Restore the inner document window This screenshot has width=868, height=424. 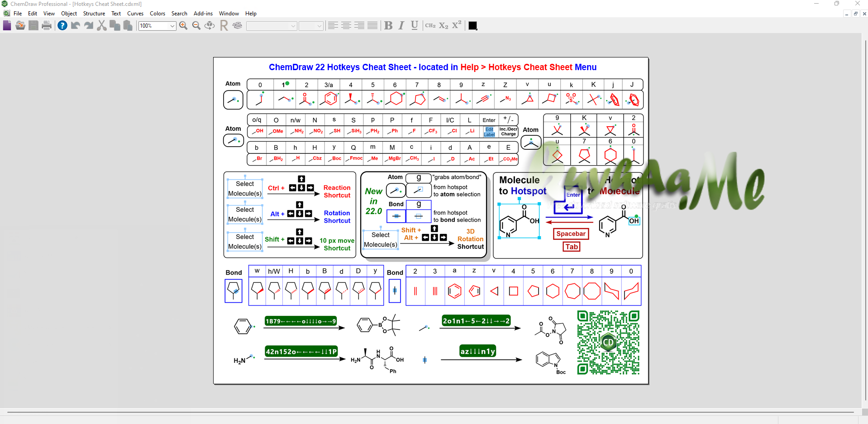click(x=855, y=14)
